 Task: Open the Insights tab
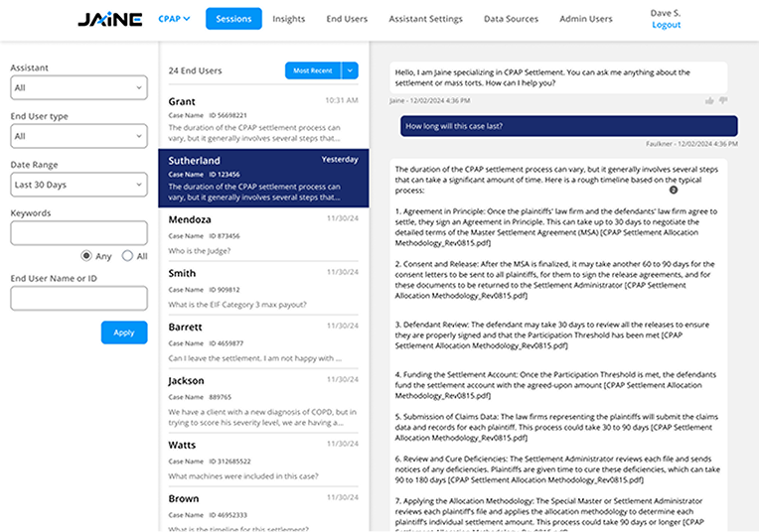(x=288, y=19)
